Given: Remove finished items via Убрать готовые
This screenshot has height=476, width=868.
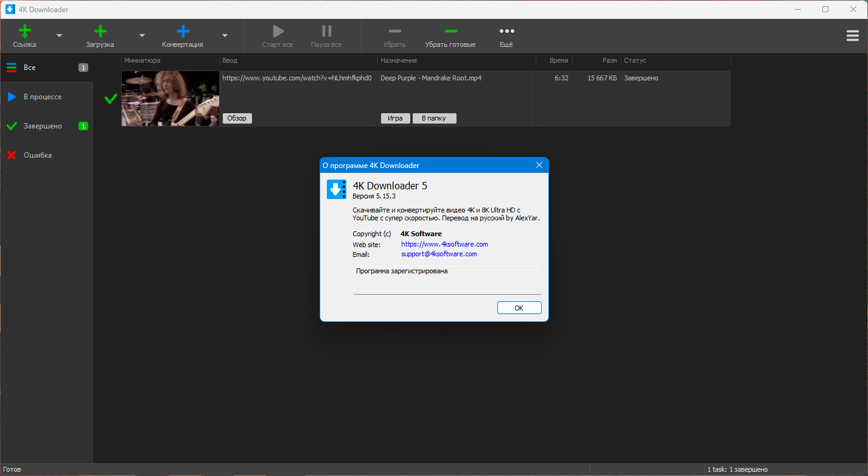Looking at the screenshot, I should coord(450,35).
